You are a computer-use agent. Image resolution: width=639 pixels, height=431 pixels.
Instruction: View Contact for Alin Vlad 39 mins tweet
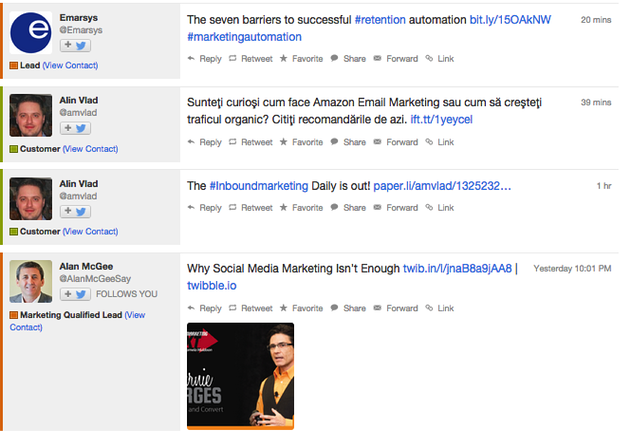[90, 149]
